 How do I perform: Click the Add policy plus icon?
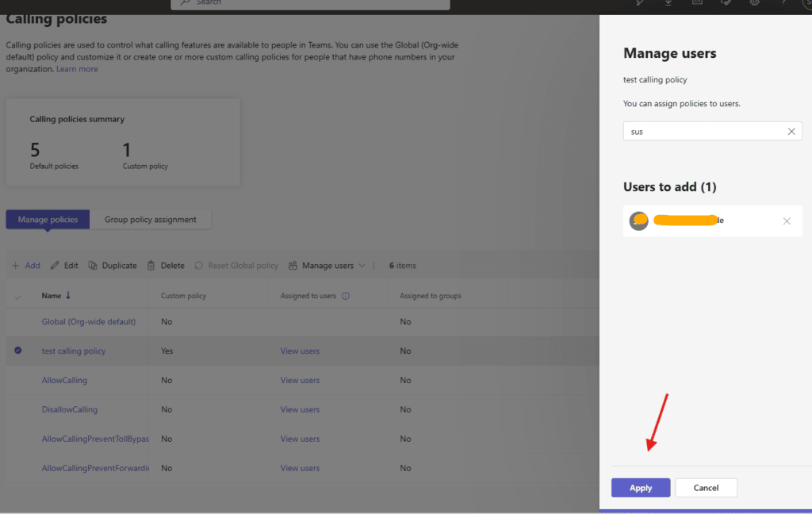coord(16,266)
